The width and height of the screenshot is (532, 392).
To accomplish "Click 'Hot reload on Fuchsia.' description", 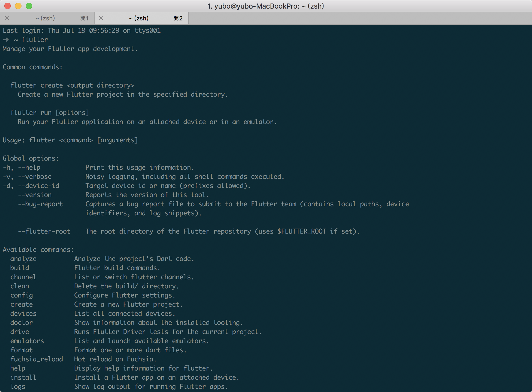I will pos(115,359).
